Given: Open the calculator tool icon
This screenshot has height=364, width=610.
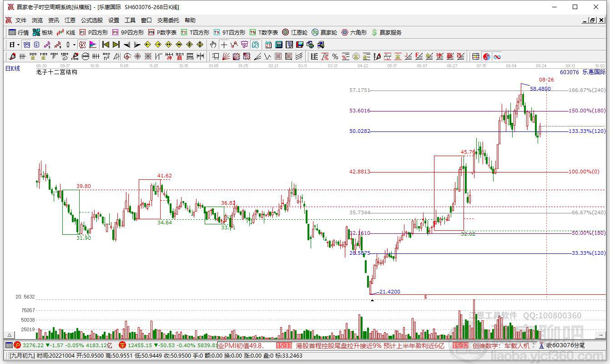Looking at the screenshot, I should pos(279,45).
